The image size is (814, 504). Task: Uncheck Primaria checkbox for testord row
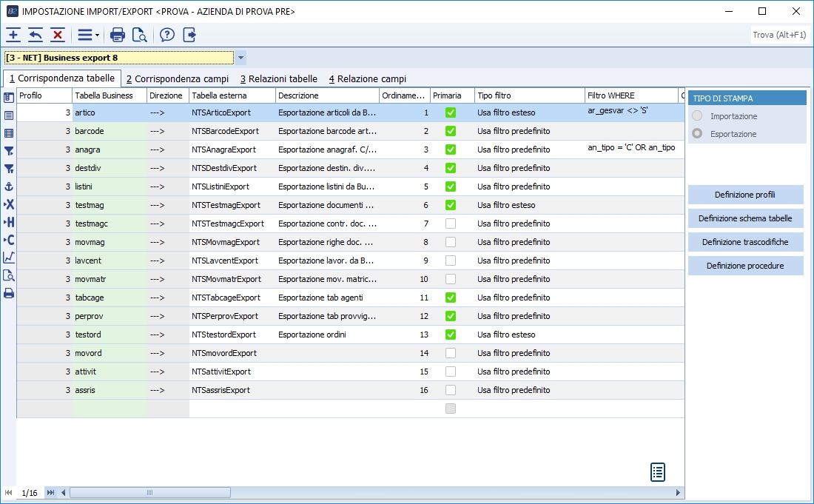pyautogui.click(x=450, y=335)
